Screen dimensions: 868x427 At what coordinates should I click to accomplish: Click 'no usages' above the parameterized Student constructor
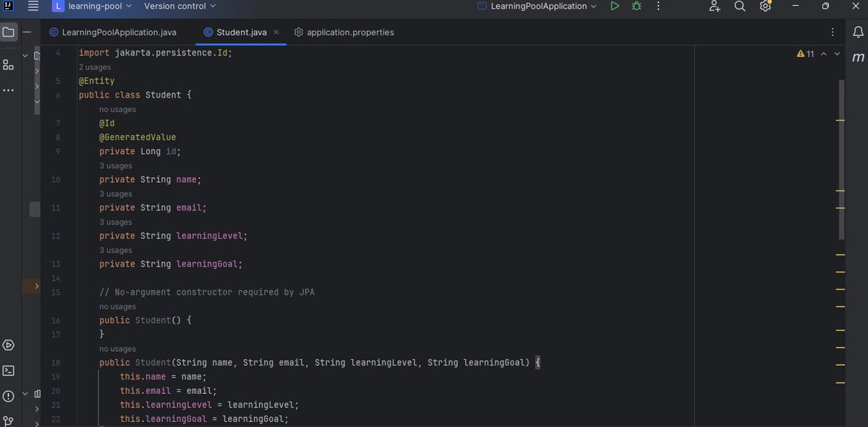coord(118,350)
